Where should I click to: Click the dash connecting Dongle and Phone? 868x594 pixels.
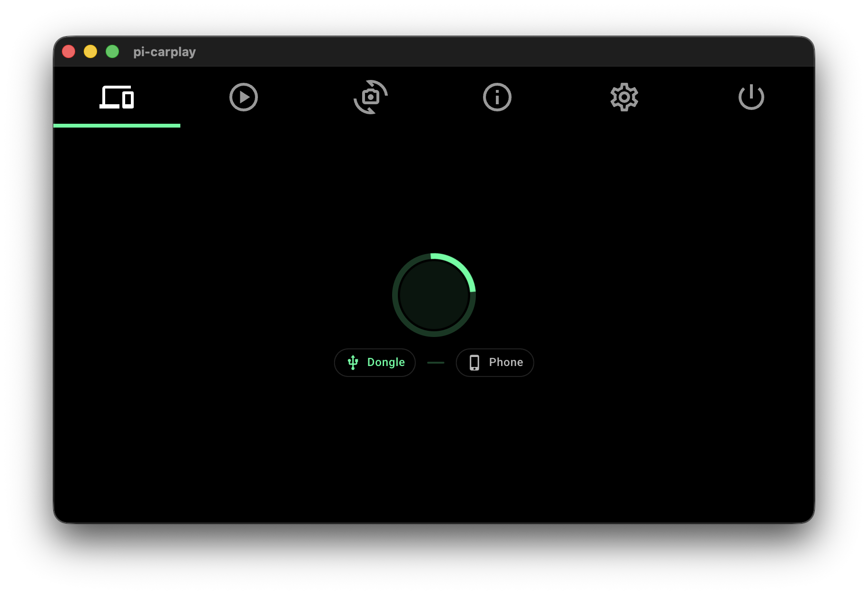(435, 363)
